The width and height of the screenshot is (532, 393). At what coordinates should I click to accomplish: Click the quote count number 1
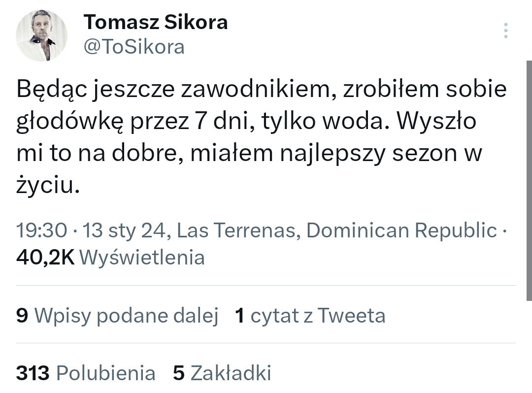(x=240, y=315)
